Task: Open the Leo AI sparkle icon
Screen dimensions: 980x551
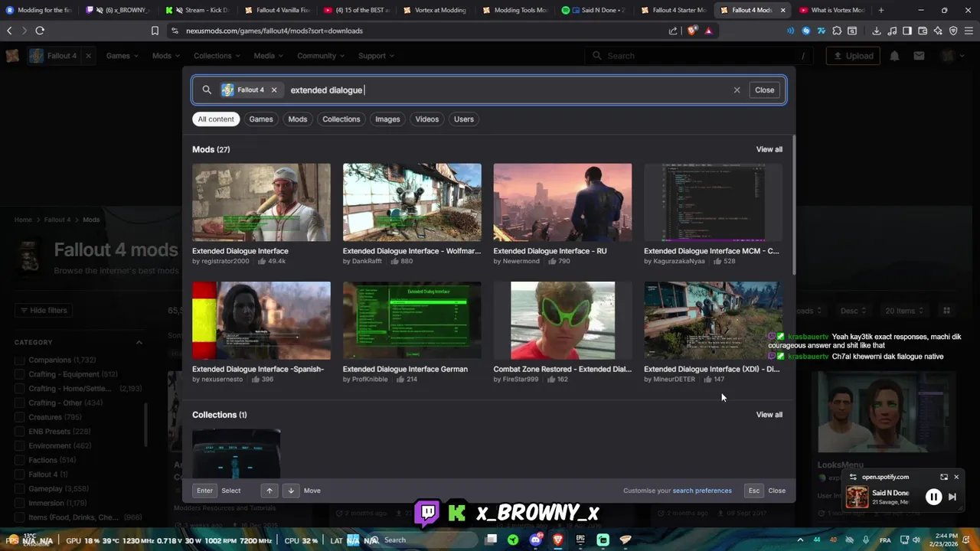Action: 938,31
